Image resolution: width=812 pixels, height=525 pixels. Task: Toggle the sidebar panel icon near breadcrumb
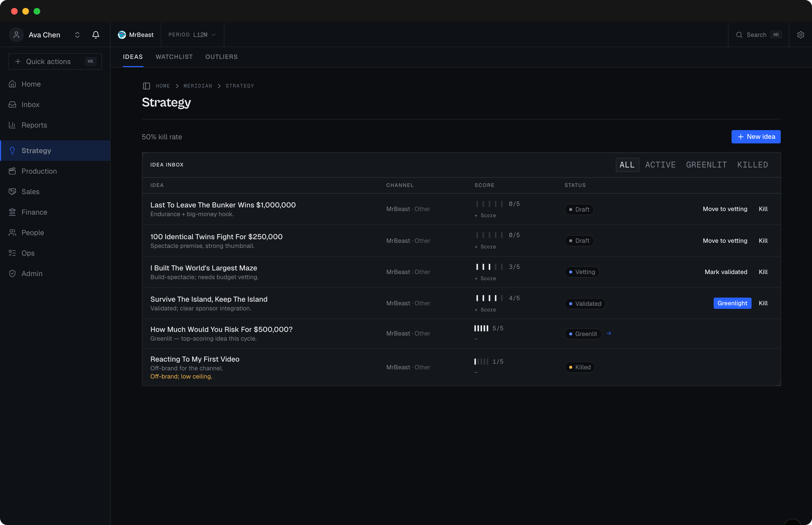[x=146, y=86]
